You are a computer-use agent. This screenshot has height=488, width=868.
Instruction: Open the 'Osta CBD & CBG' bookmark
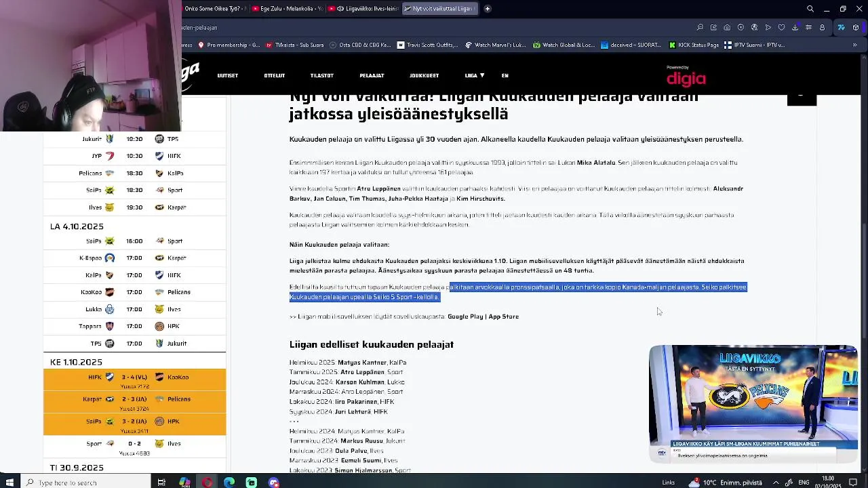pos(360,45)
